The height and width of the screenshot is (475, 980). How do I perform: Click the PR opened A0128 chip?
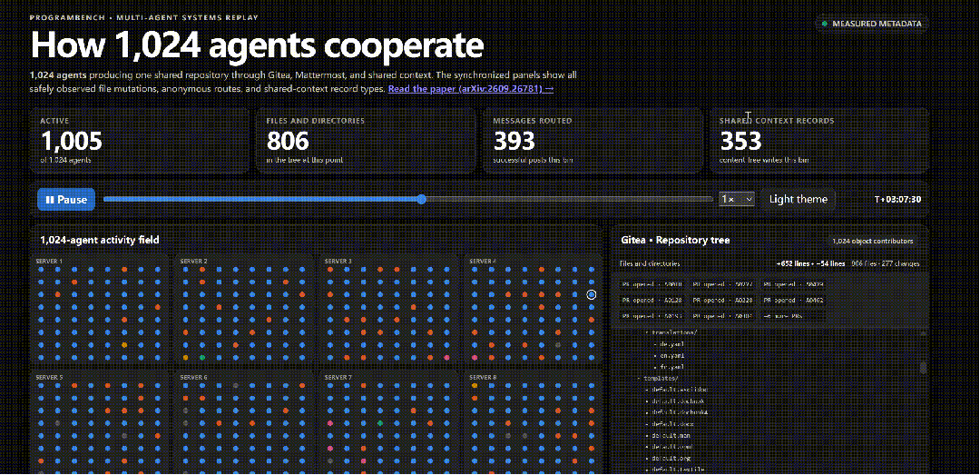pyautogui.click(x=652, y=300)
